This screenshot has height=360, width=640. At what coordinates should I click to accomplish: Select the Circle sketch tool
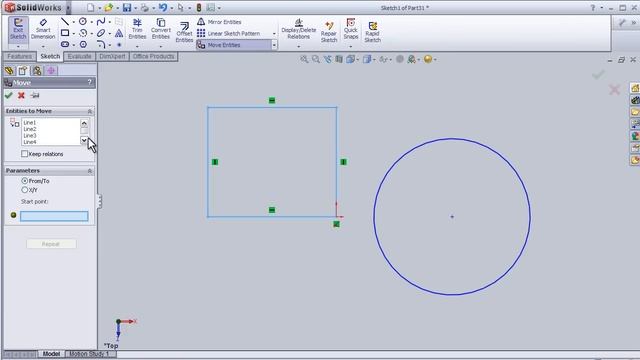click(83, 21)
